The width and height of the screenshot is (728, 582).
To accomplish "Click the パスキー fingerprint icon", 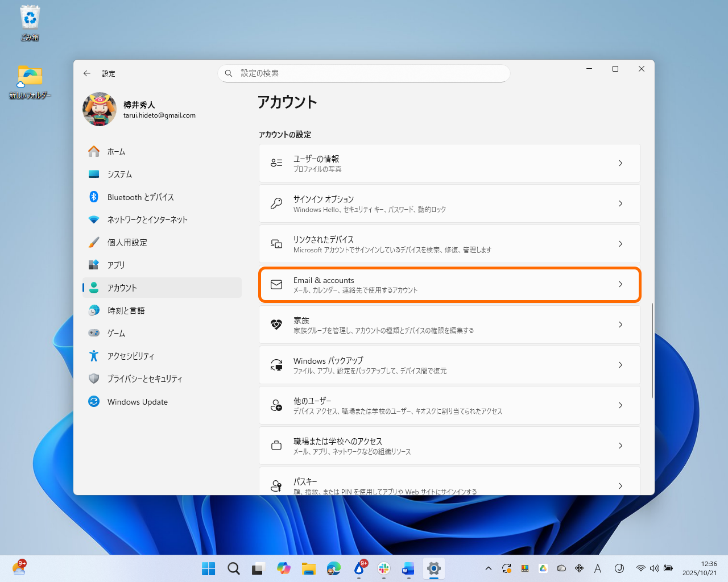I will 276,485.
